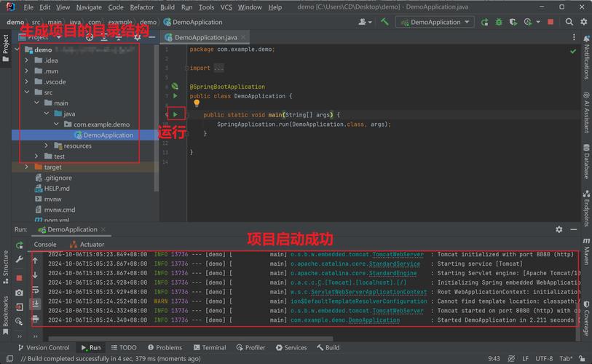Screen dimensions: 592x364
Task: Open the VCS menu
Action: point(226,7)
